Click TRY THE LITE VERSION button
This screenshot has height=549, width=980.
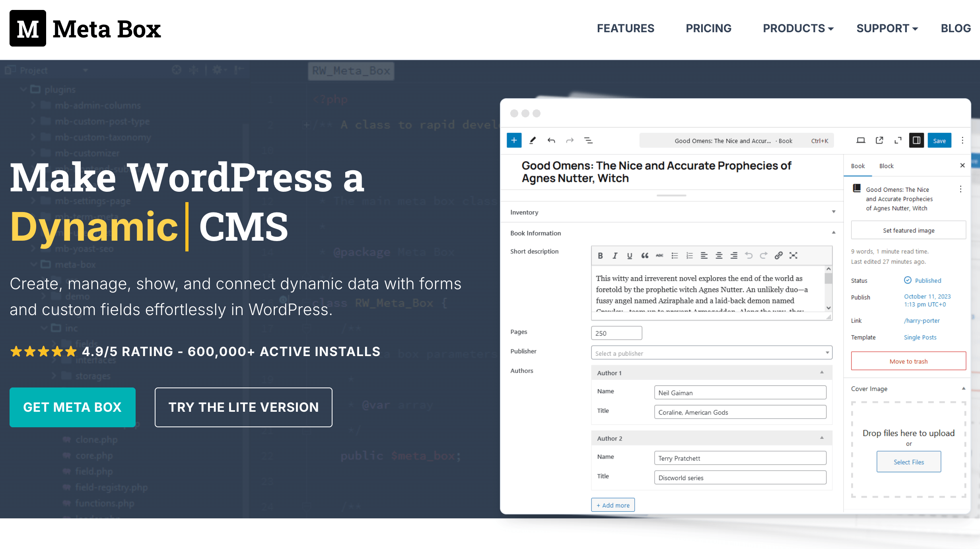(x=243, y=407)
